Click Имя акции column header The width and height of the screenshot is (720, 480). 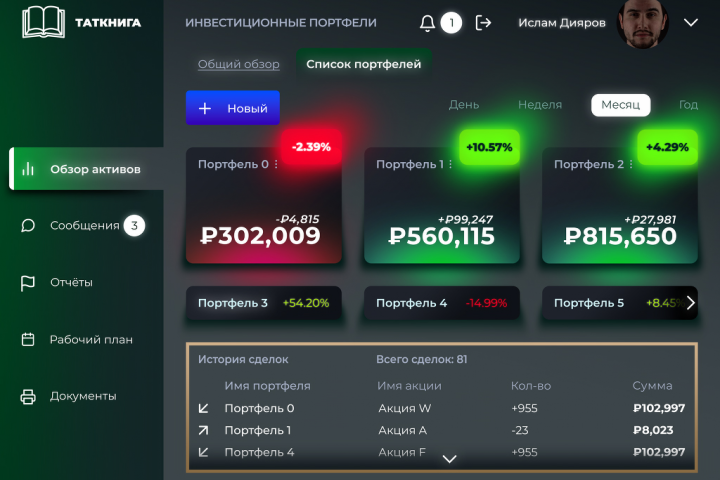pos(409,386)
